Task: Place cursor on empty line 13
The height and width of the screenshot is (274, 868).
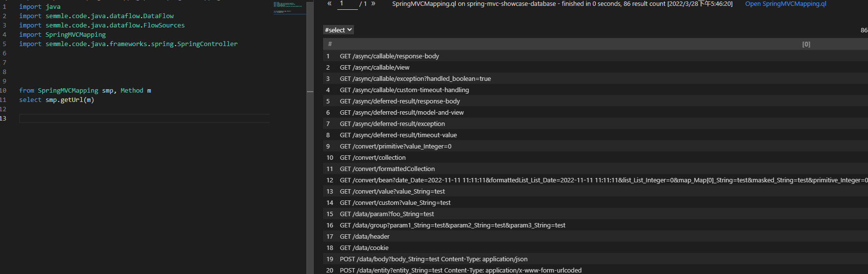Action: (x=144, y=118)
